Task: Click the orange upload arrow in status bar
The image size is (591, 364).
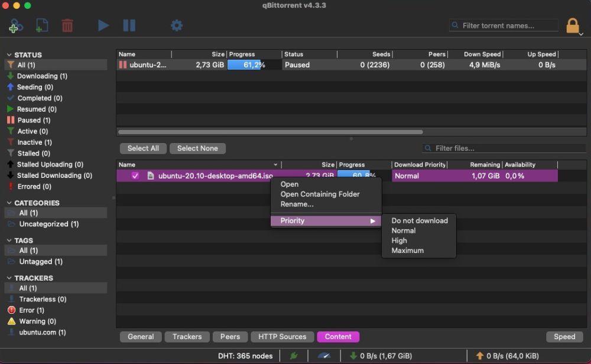Action: pyautogui.click(x=480, y=356)
